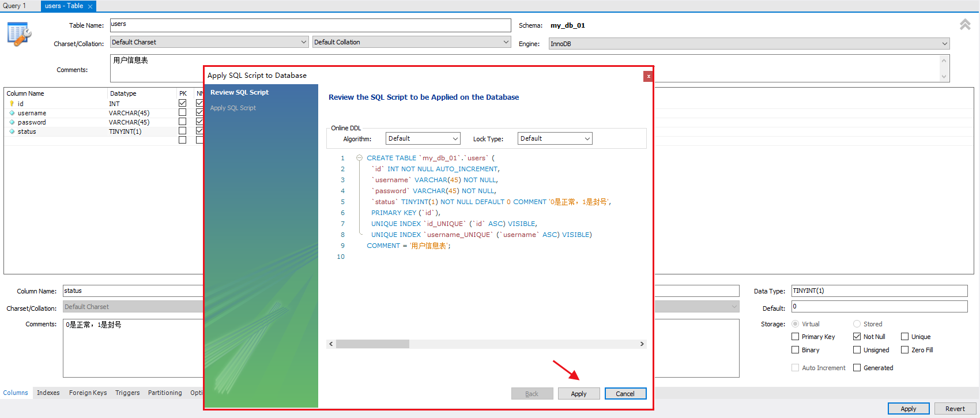Uncheck the Not Null checkbox
Viewport: 980px width, 418px height.
coord(857,337)
